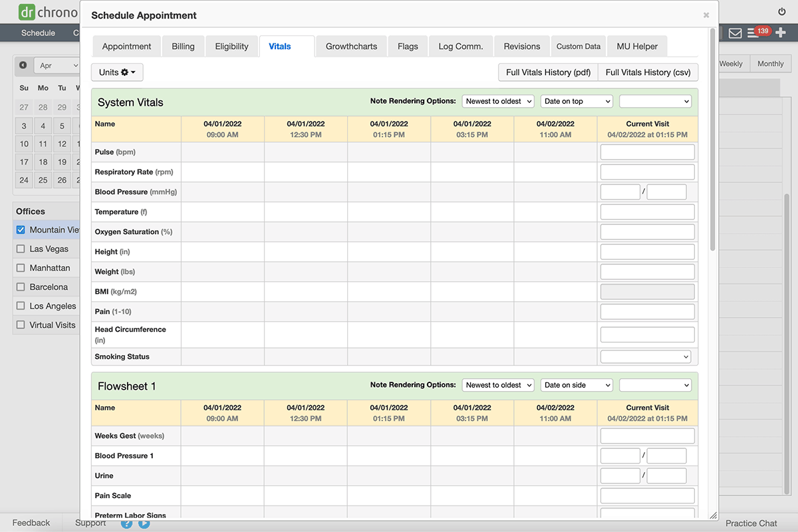
Task: Click the Pulse input field
Action: click(648, 152)
